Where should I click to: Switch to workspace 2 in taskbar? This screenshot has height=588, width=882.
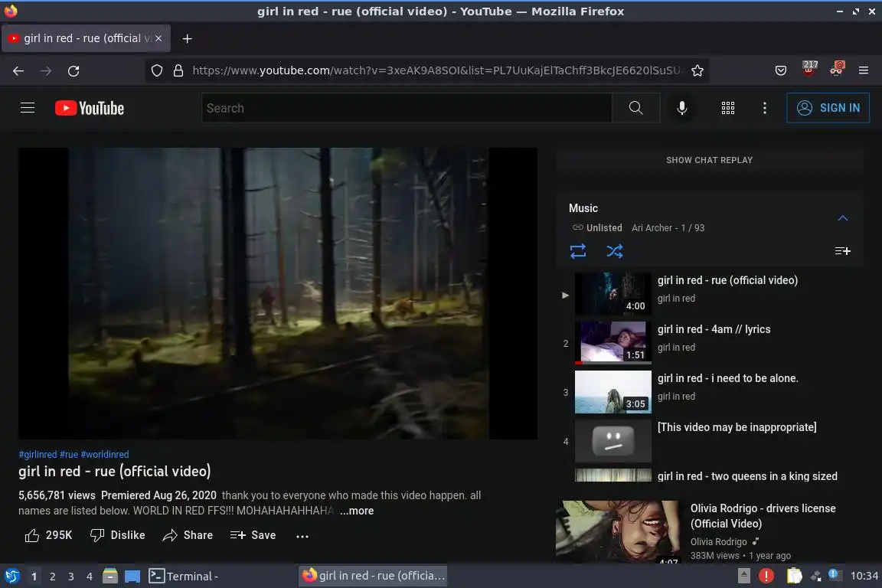coord(52,577)
